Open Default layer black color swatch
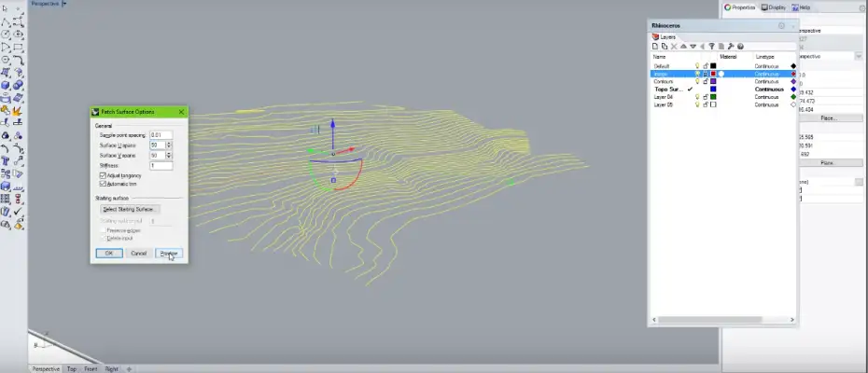 [x=714, y=66]
